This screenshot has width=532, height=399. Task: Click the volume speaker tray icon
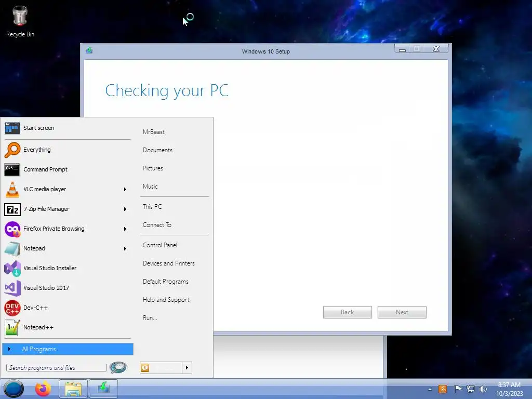pos(483,389)
